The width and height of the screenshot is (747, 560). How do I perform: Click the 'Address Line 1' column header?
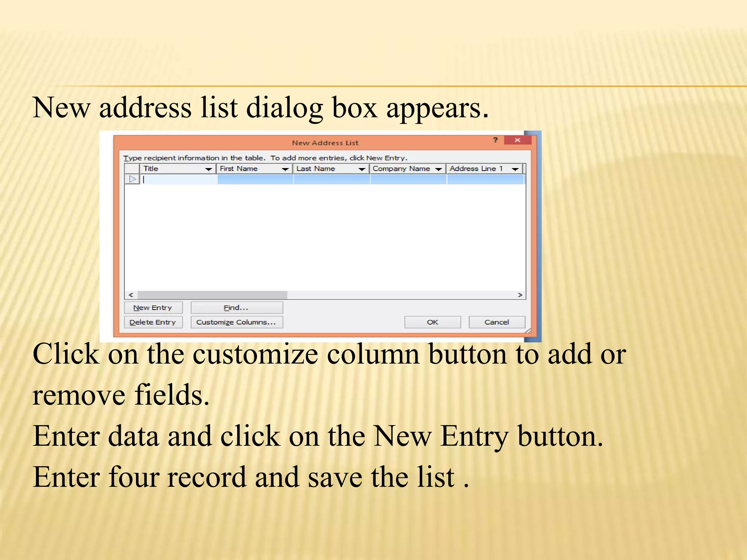point(485,169)
